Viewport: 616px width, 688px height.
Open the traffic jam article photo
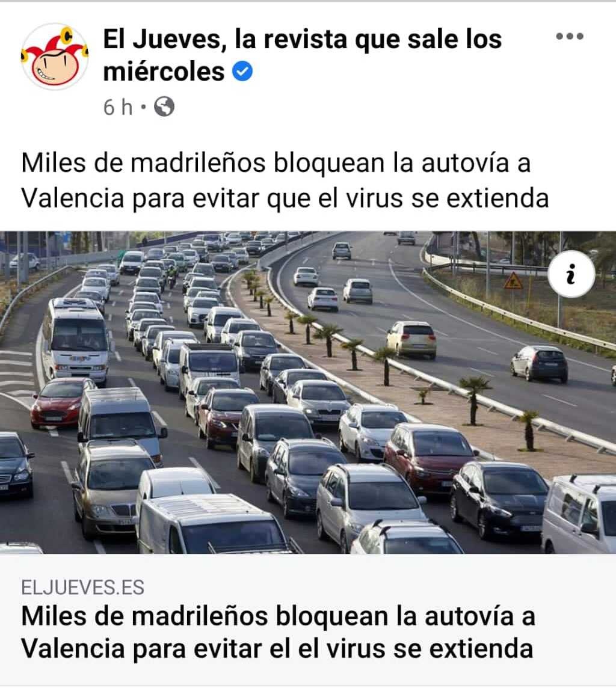click(308, 392)
